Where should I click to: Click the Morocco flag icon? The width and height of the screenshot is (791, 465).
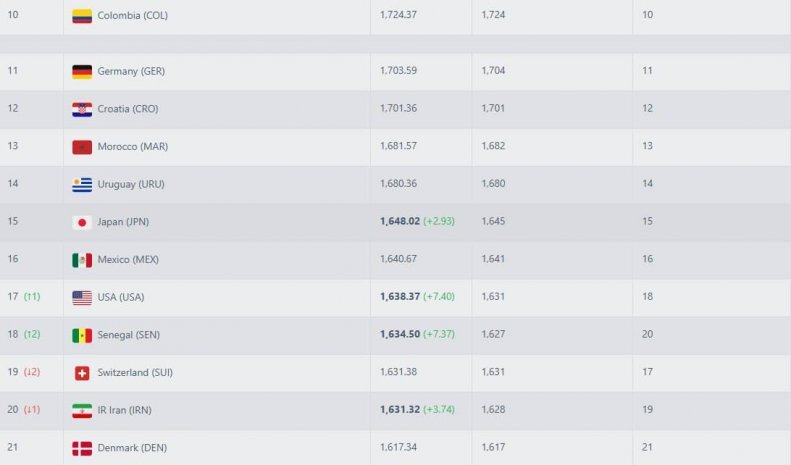(x=82, y=147)
